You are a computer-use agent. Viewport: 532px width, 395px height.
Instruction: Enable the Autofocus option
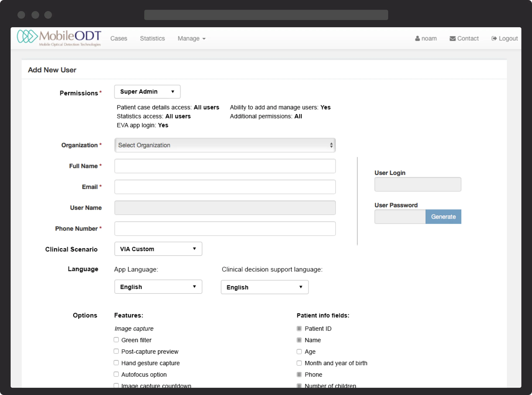pos(116,374)
